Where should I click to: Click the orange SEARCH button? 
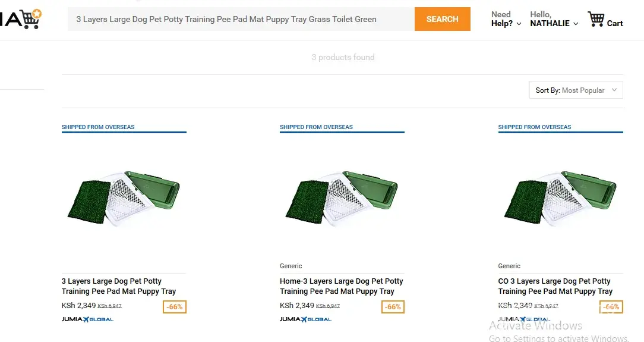[x=442, y=19]
